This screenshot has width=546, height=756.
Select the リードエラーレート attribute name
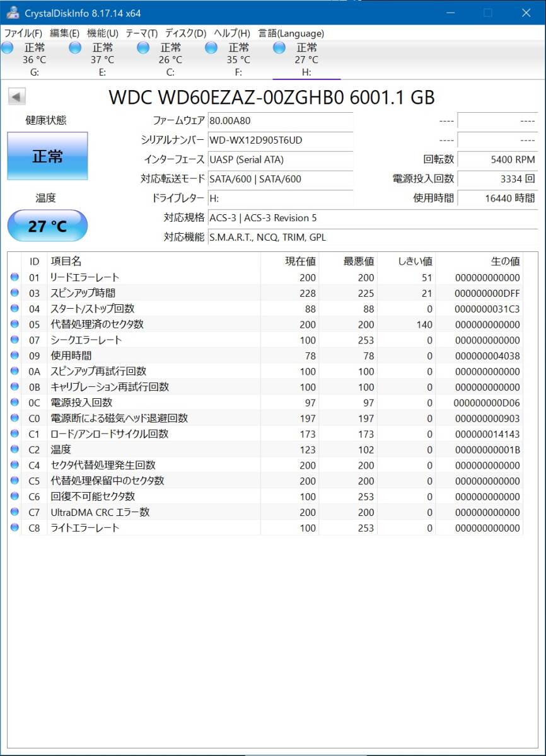coord(84,277)
